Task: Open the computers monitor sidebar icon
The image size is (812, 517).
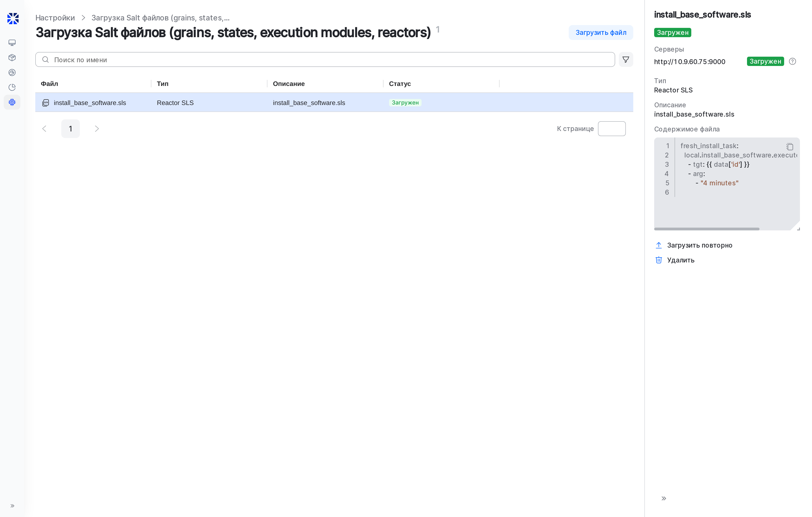Action: 12,43
